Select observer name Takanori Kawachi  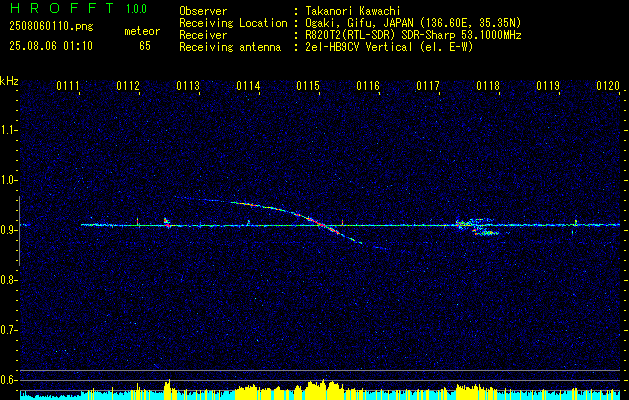[352, 11]
